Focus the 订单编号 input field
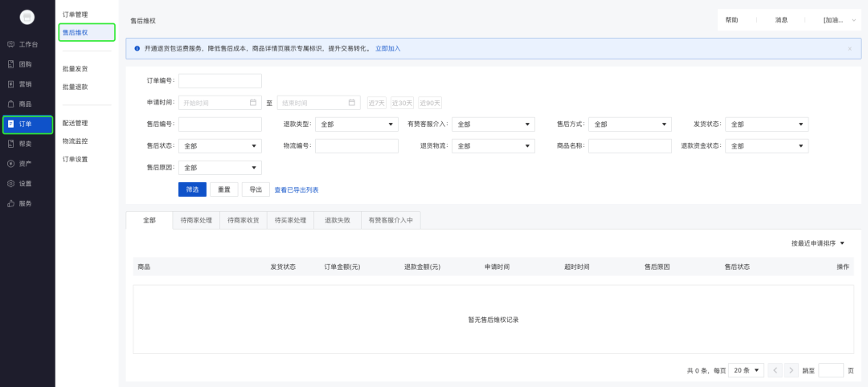Viewport: 868px width, 387px height. (x=219, y=81)
